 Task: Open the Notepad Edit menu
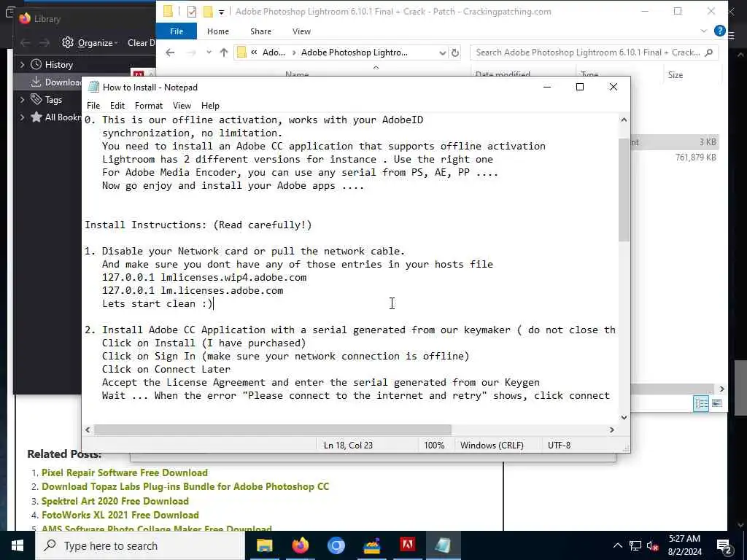[117, 106]
